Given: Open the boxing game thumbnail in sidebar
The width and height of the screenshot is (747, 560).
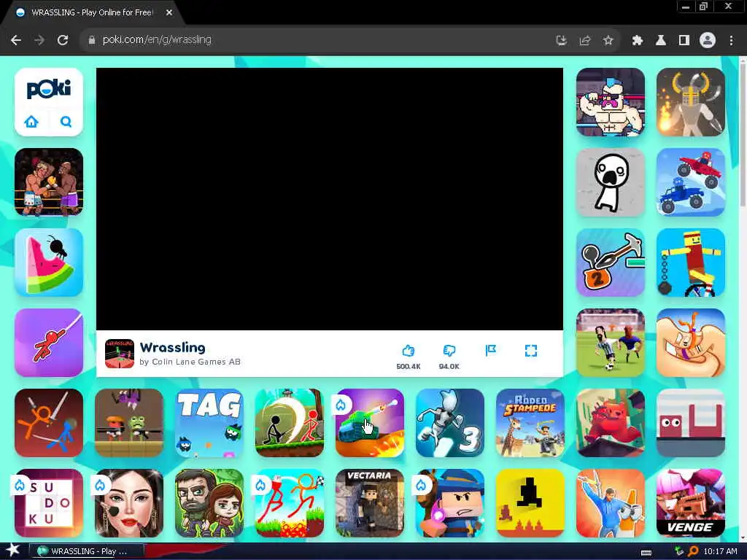Looking at the screenshot, I should coord(49,182).
